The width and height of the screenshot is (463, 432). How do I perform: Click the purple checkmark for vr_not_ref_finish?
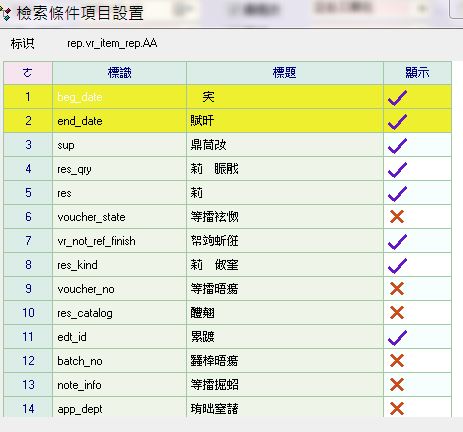point(397,242)
